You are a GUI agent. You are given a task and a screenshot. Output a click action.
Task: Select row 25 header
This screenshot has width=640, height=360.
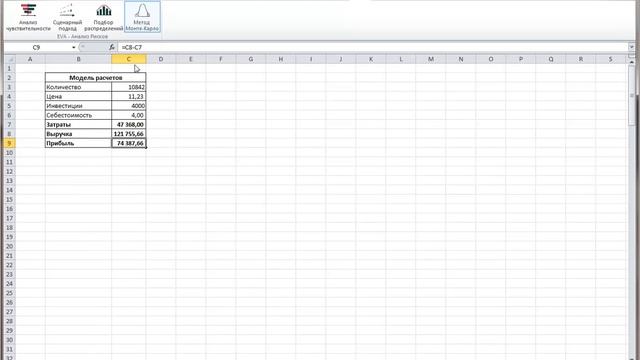click(9, 293)
